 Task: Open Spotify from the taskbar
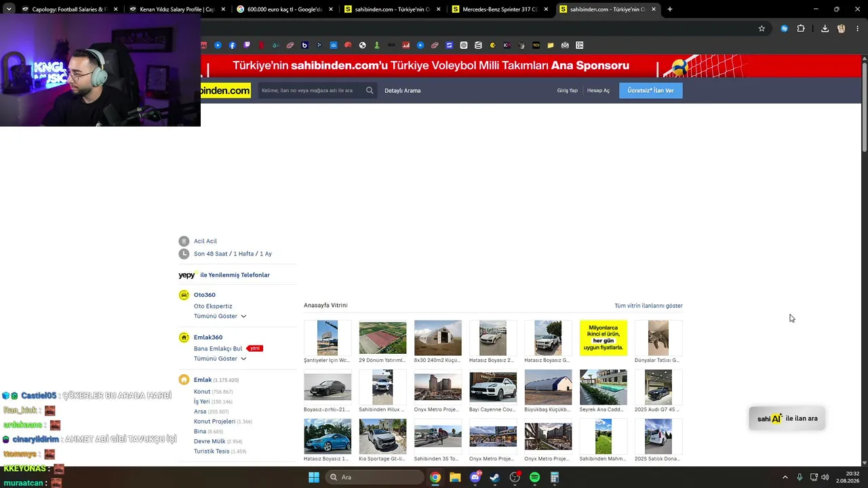pos(534,477)
